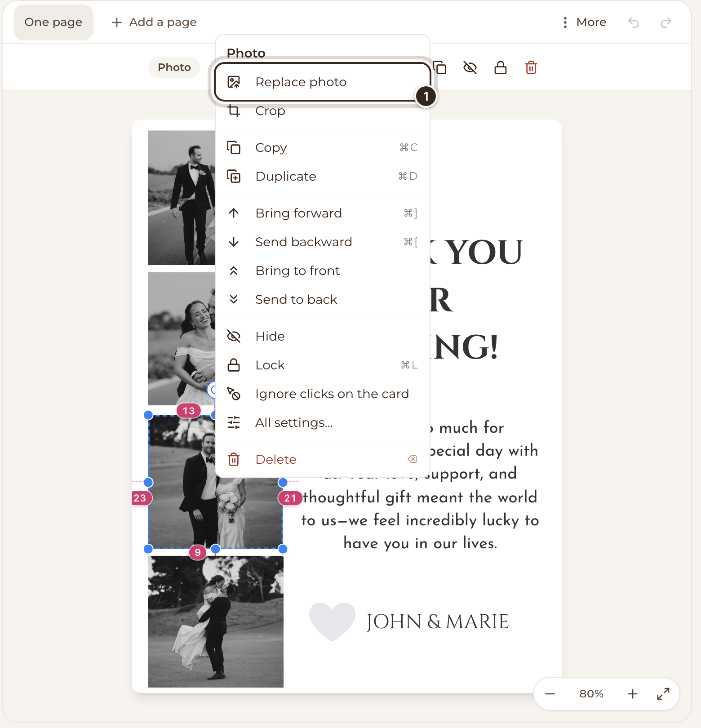701x728 pixels.
Task: Click the All settings sliders icon
Action: coord(234,422)
